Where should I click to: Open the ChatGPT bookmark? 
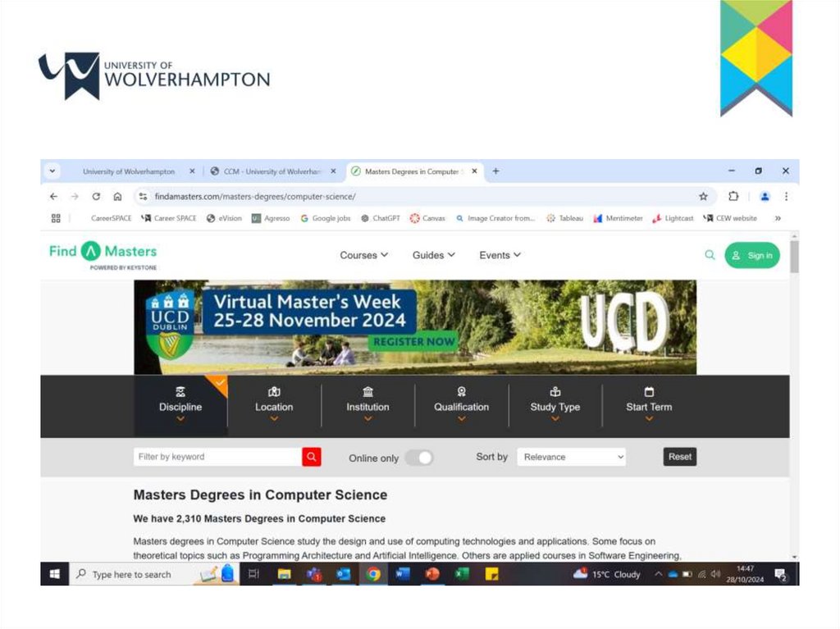pyautogui.click(x=381, y=218)
